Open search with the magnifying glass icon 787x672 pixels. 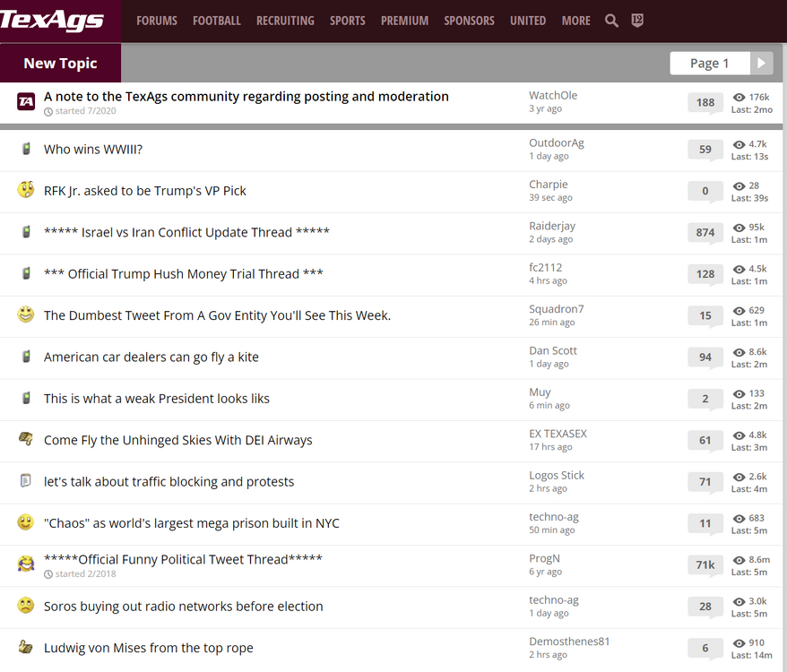(x=611, y=21)
